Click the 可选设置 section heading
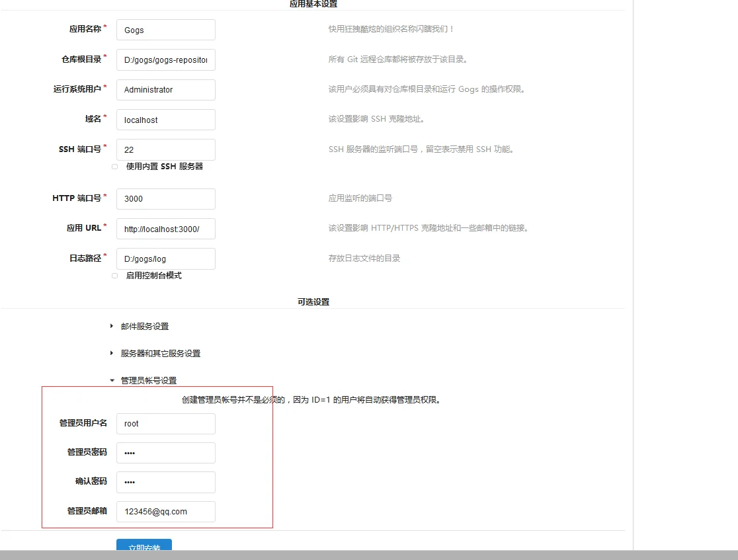Screen dimensions: 738x560 click(313, 301)
